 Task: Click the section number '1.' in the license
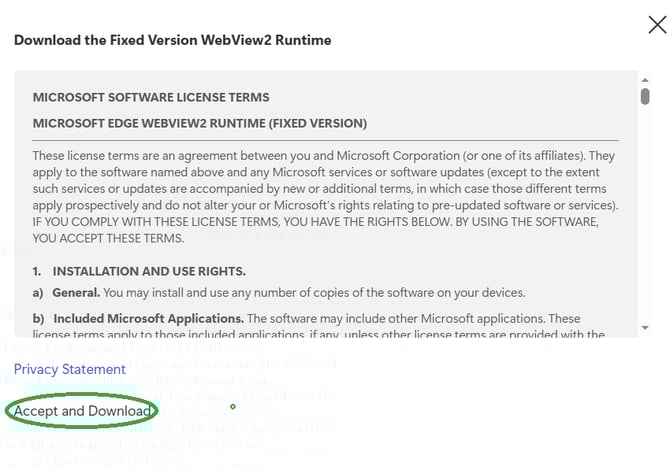click(38, 271)
